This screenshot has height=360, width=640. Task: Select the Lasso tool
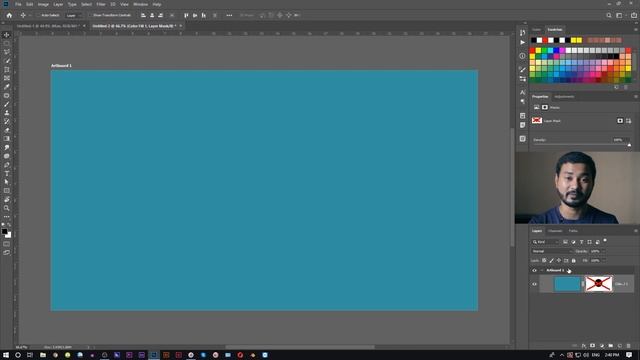(x=7, y=52)
